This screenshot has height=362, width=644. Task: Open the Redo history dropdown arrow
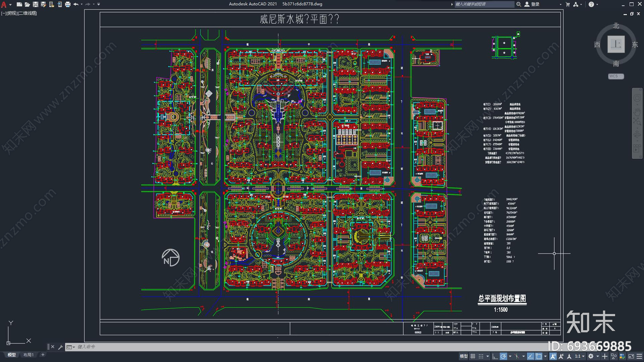click(94, 4)
